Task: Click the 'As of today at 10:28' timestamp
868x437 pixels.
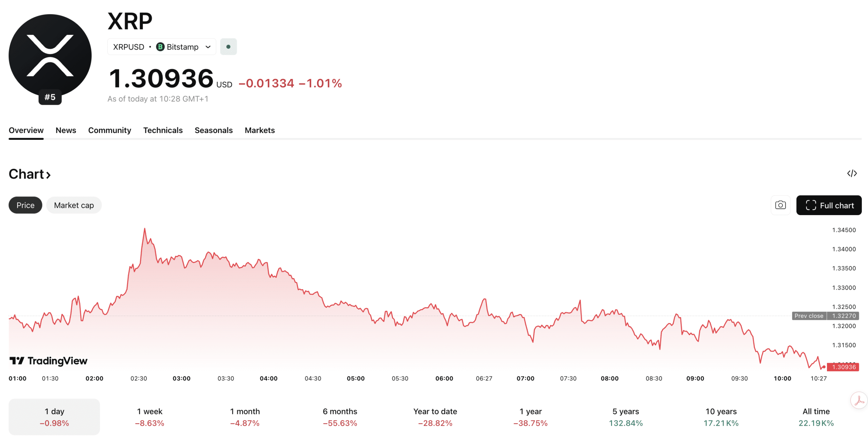Action: (158, 99)
